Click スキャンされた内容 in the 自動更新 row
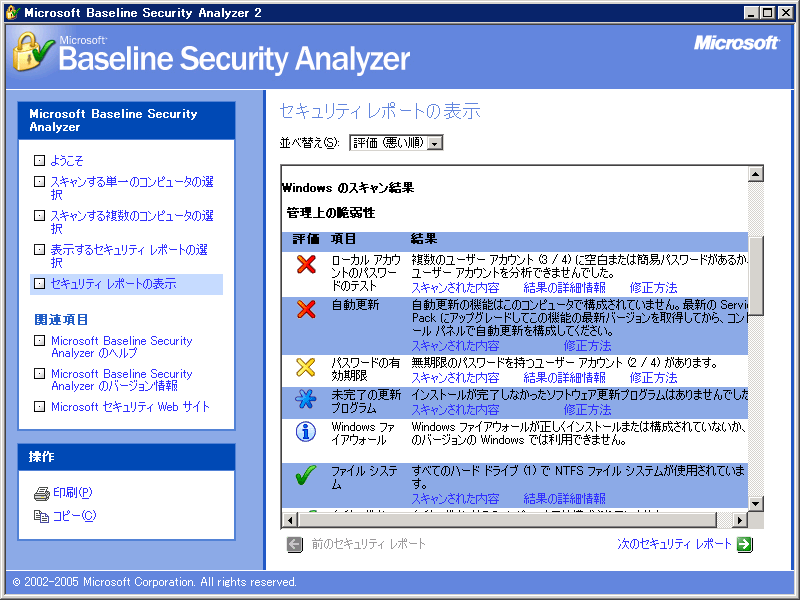 (x=455, y=346)
